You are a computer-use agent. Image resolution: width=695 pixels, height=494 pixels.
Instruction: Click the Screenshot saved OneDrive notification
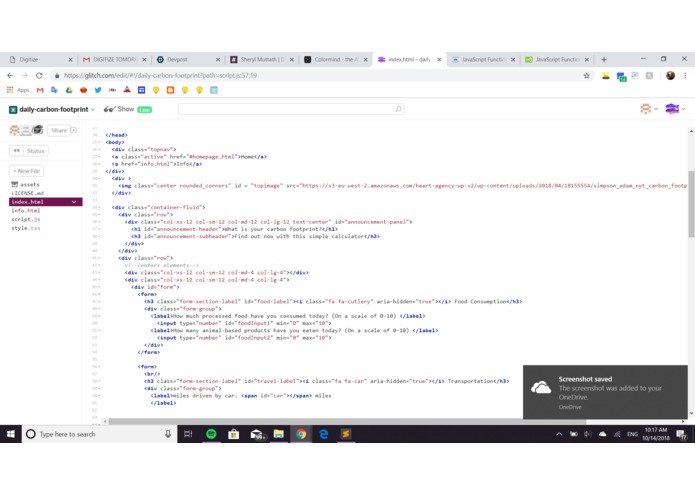605,392
